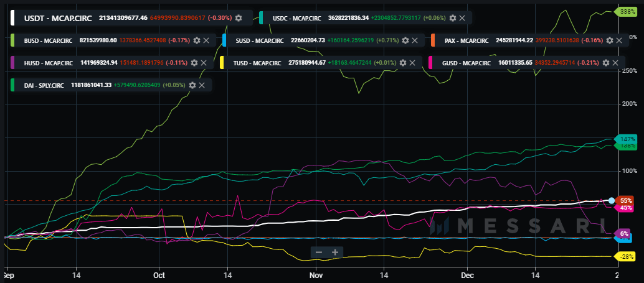Viewport: 644px width, 283px height.
Task: Open SUSD series settings gear
Action: coord(405,40)
